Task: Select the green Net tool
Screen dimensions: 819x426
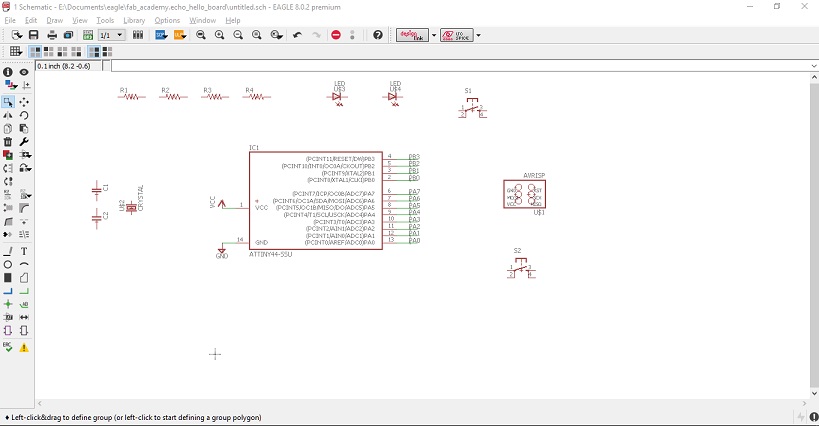Action: [24, 291]
